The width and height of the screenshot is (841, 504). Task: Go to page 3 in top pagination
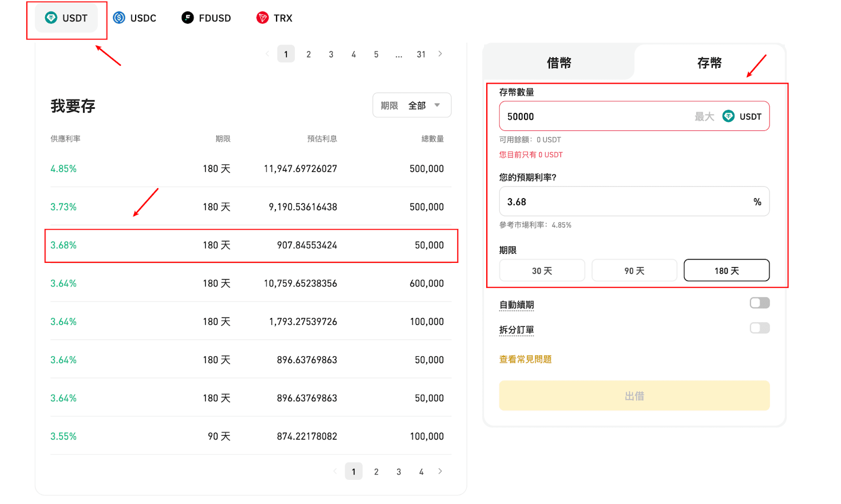pyautogui.click(x=331, y=54)
